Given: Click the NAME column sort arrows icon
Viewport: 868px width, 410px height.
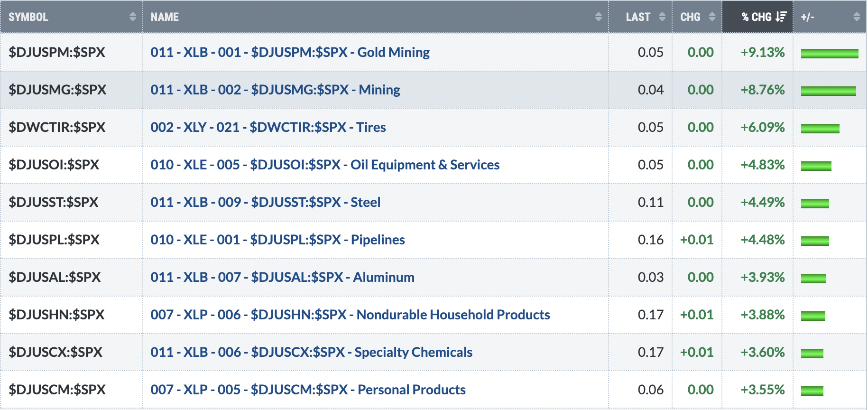Looking at the screenshot, I should coord(599,17).
